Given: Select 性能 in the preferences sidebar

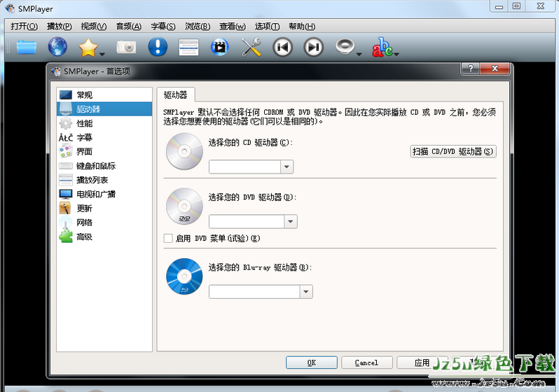Looking at the screenshot, I should click(x=104, y=123).
